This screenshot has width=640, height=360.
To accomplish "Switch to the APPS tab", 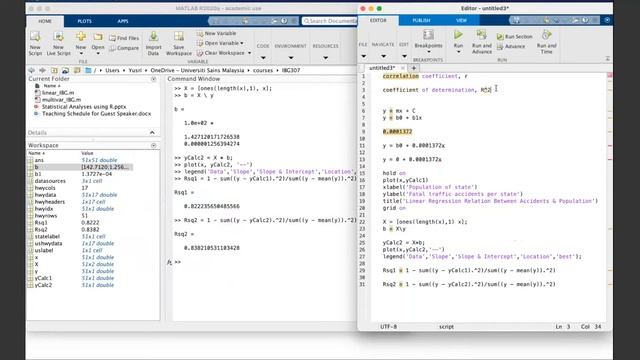I will [123, 21].
